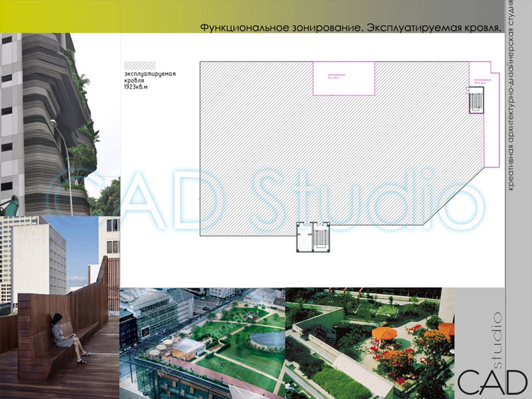Click the staircase symbol at bottom of plan
This screenshot has width=532, height=399.
click(321, 237)
